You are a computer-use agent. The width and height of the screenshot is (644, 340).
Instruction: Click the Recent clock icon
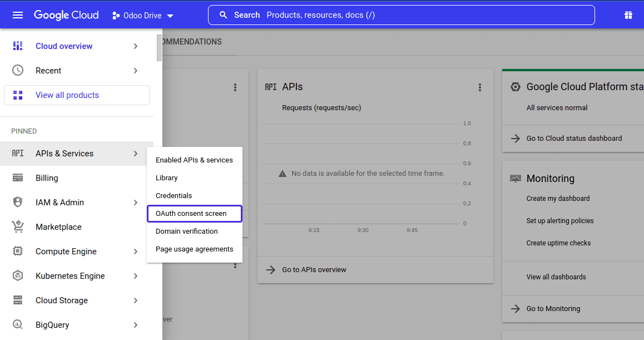pos(17,70)
